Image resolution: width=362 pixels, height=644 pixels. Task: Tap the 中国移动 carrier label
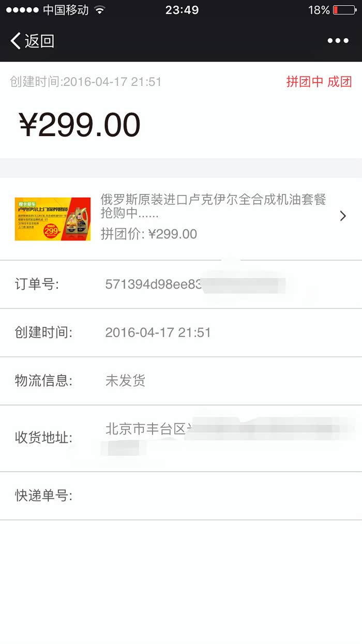66,10
